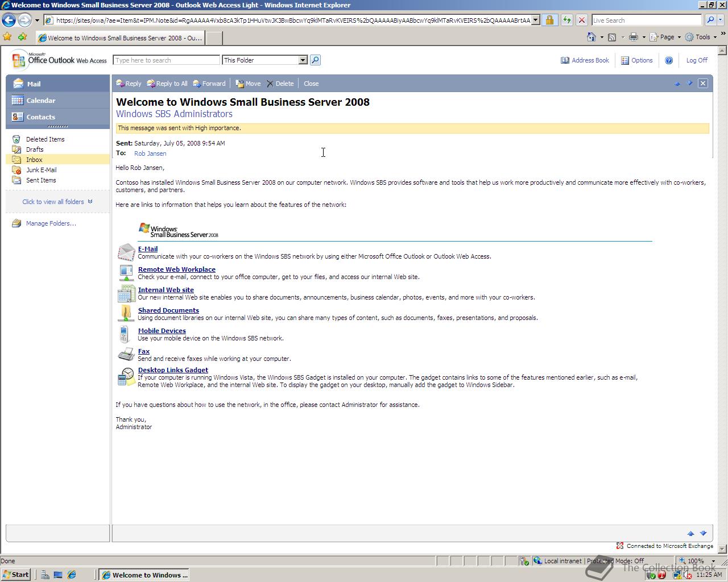The width and height of the screenshot is (728, 582).
Task: Click the browser Back button
Action: [9, 20]
